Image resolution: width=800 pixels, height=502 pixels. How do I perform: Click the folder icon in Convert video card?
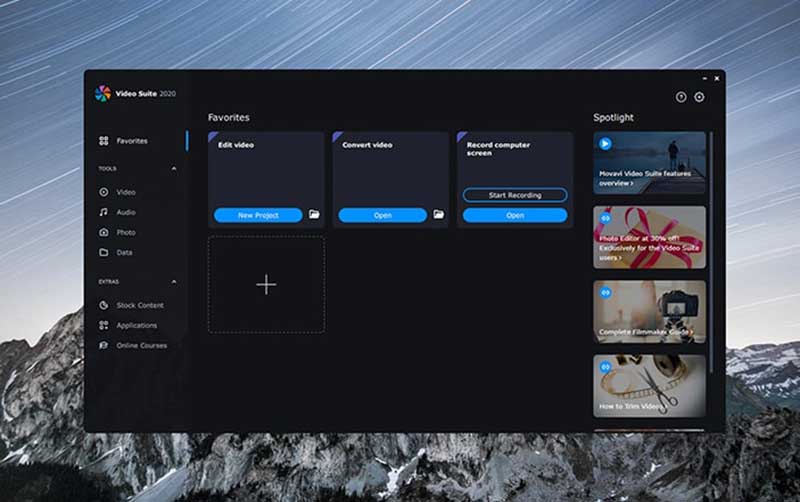pyautogui.click(x=438, y=215)
